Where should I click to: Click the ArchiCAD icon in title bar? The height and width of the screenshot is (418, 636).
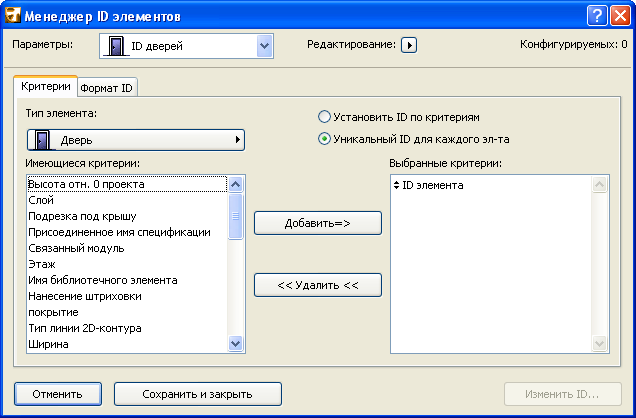click(12, 14)
